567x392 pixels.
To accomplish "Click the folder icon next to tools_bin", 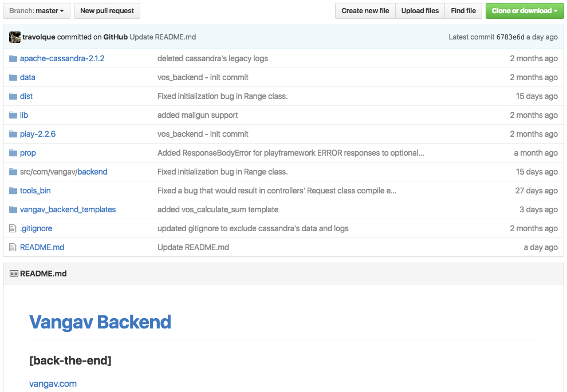I will click(x=11, y=191).
